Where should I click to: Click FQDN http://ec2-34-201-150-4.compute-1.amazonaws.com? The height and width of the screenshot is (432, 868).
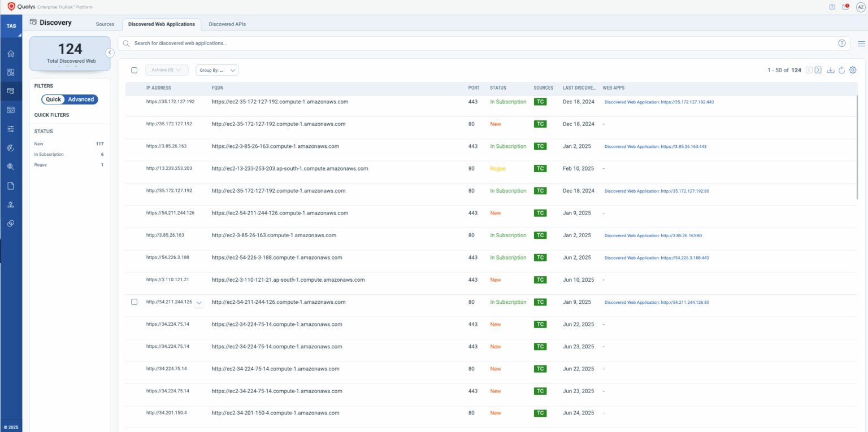coord(275,413)
